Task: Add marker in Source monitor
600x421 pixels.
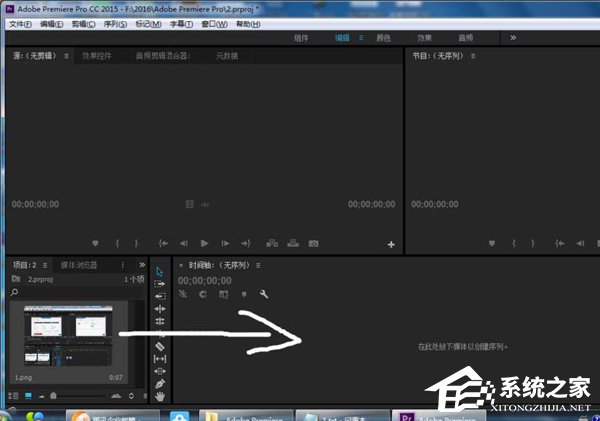Action: pyautogui.click(x=95, y=243)
